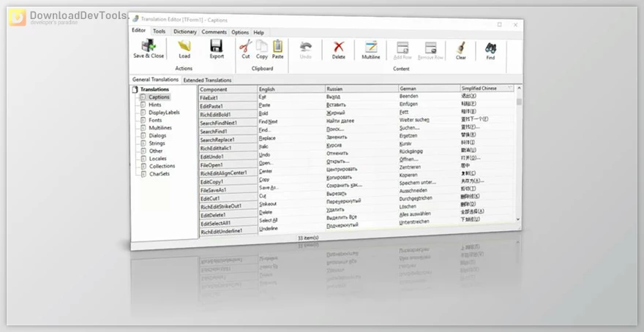Image resolution: width=644 pixels, height=332 pixels.
Task: Click the DownloadDevTools logo icon
Action: (18, 18)
